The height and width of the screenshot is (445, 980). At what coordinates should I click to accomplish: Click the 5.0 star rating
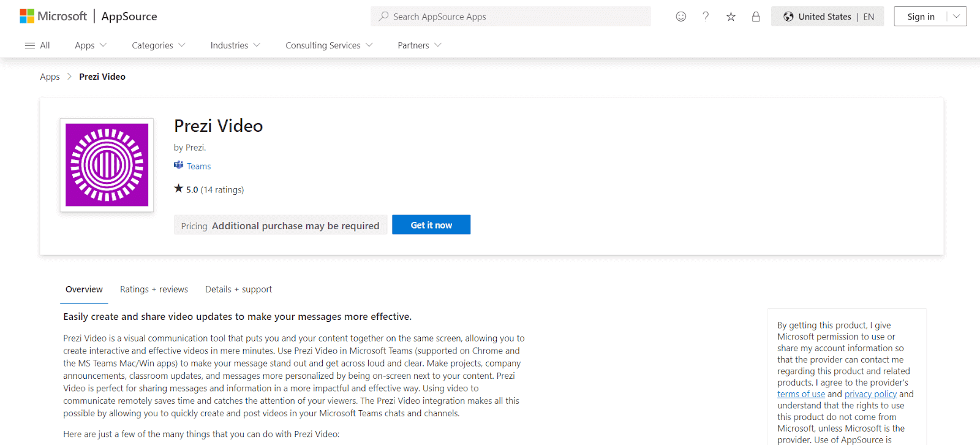[x=192, y=189]
